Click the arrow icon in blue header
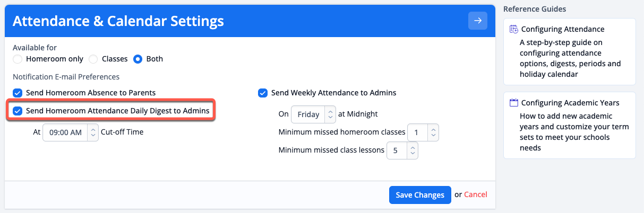The width and height of the screenshot is (644, 213). (x=478, y=21)
